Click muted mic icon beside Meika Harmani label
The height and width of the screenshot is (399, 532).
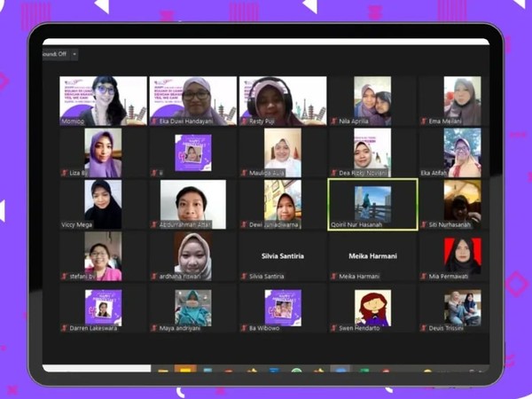[334, 277]
